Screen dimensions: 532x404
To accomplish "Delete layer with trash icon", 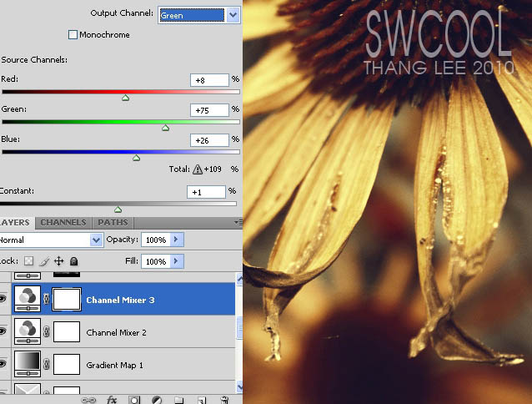I will (224, 400).
